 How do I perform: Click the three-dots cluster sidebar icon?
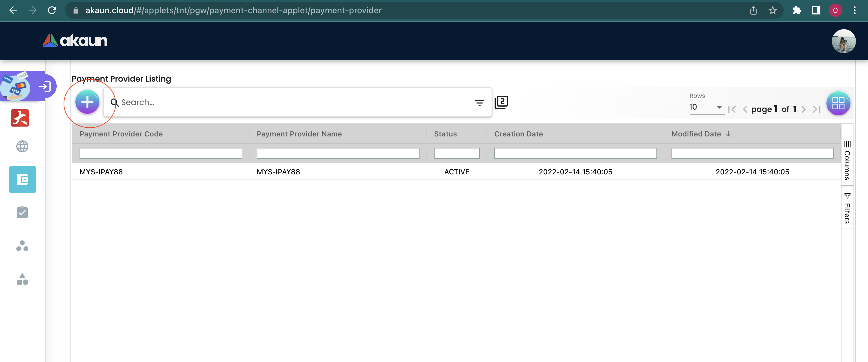click(x=22, y=246)
